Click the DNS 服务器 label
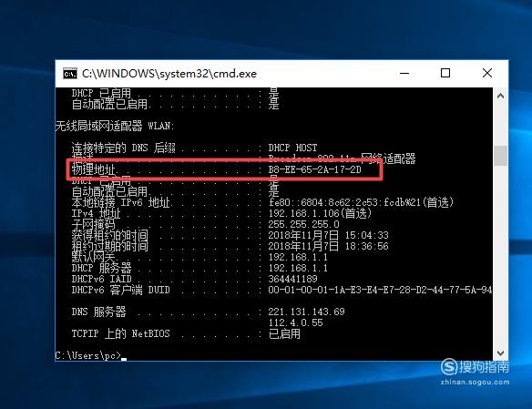The width and height of the screenshot is (532, 409). click(98, 312)
